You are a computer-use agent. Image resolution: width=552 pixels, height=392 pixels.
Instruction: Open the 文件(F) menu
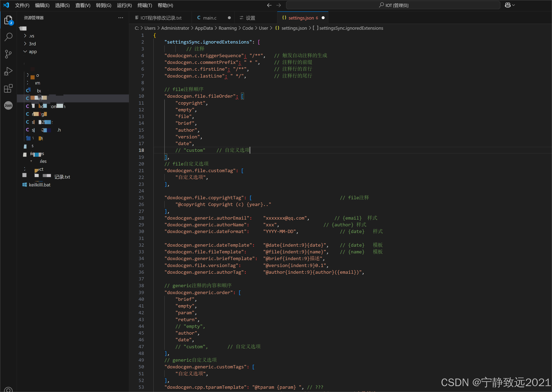(x=22, y=5)
